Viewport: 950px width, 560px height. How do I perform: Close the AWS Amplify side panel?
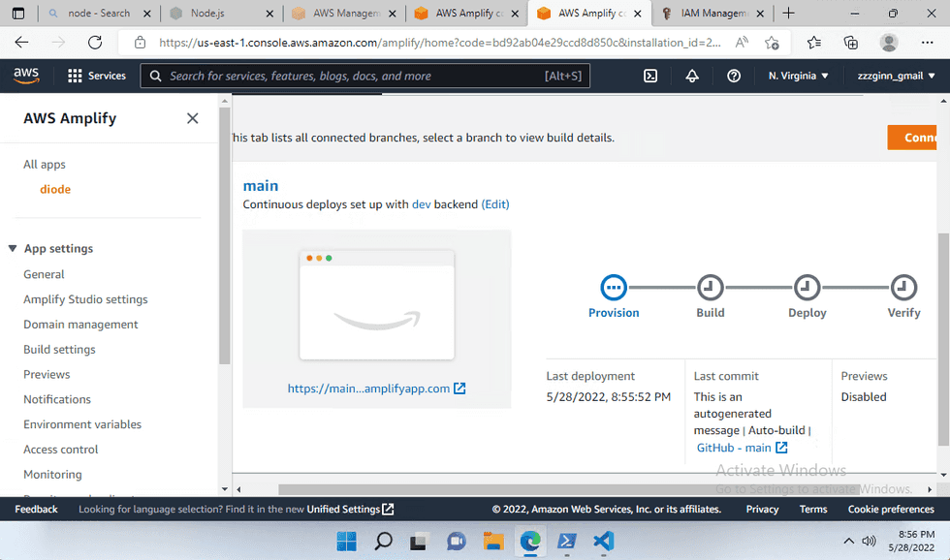192,118
